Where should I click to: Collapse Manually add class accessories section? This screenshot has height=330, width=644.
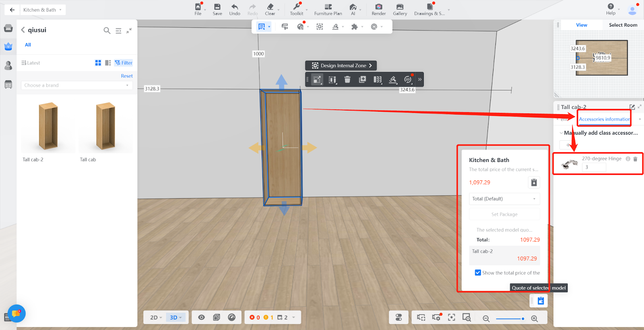click(x=561, y=133)
